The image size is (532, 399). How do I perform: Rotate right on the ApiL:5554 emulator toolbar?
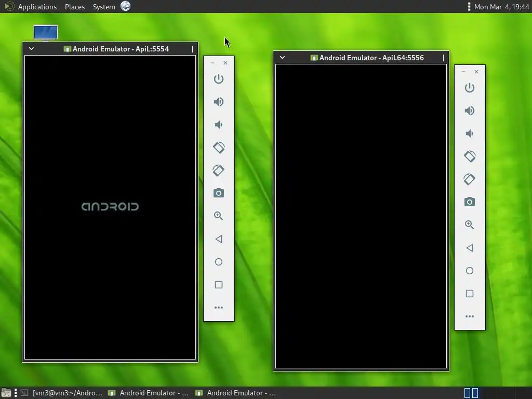point(219,170)
